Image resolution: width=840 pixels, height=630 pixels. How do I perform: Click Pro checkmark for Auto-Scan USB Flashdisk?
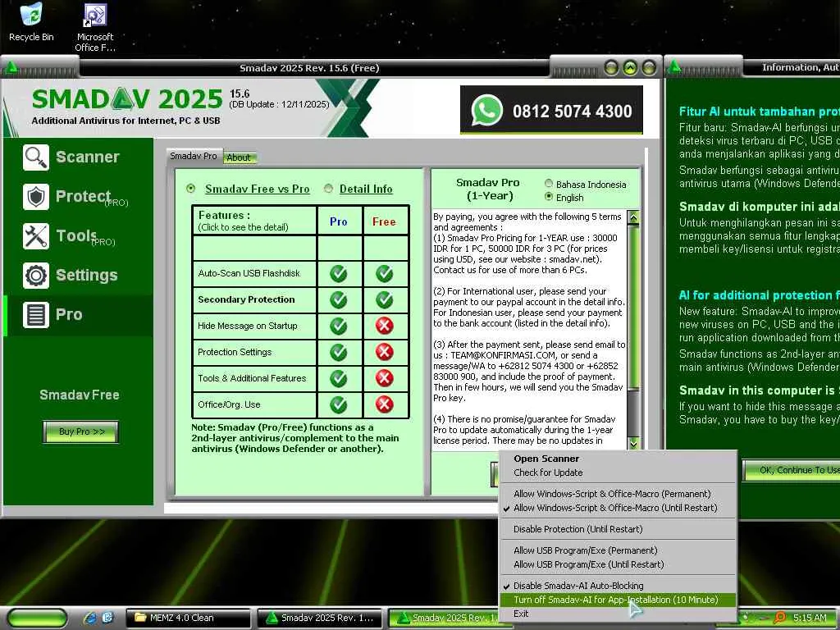point(338,274)
